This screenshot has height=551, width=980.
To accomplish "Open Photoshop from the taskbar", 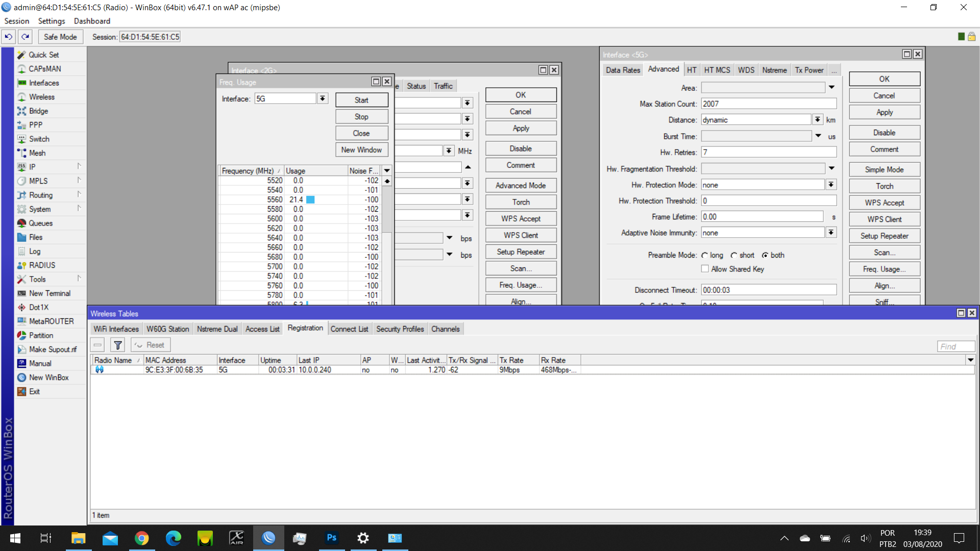I will coord(332,538).
